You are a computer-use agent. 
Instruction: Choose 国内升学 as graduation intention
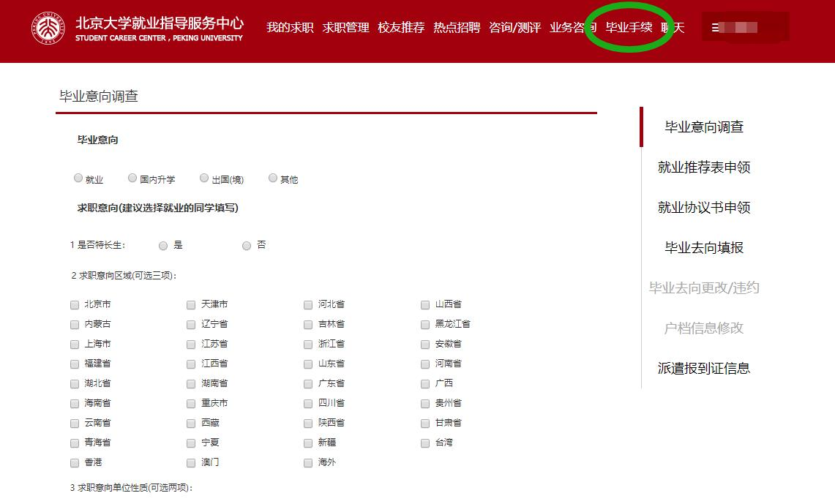[132, 178]
